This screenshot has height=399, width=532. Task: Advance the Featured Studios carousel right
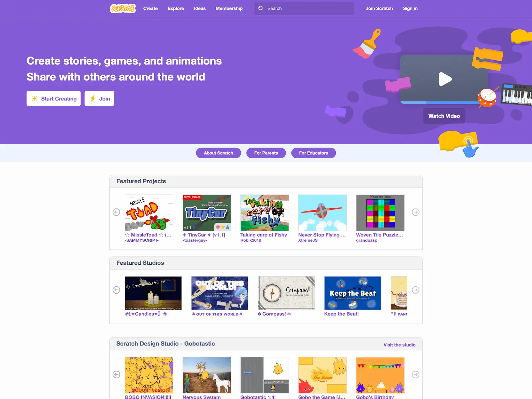pos(415,290)
